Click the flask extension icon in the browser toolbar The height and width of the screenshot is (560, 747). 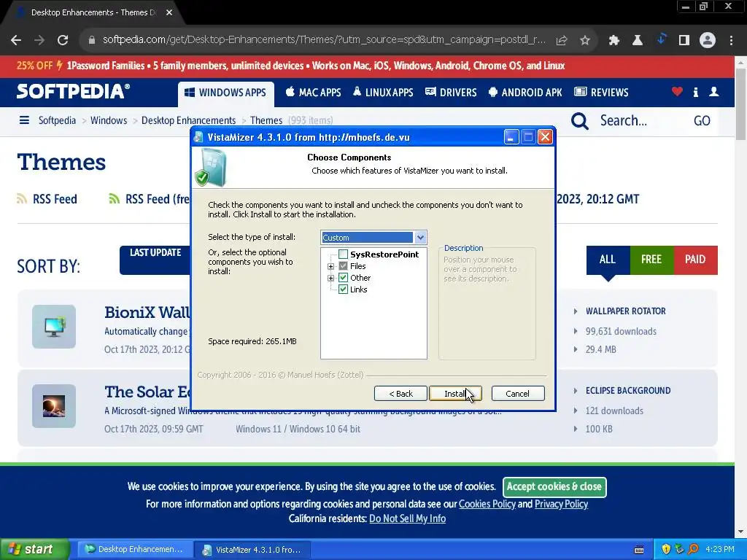point(638,40)
